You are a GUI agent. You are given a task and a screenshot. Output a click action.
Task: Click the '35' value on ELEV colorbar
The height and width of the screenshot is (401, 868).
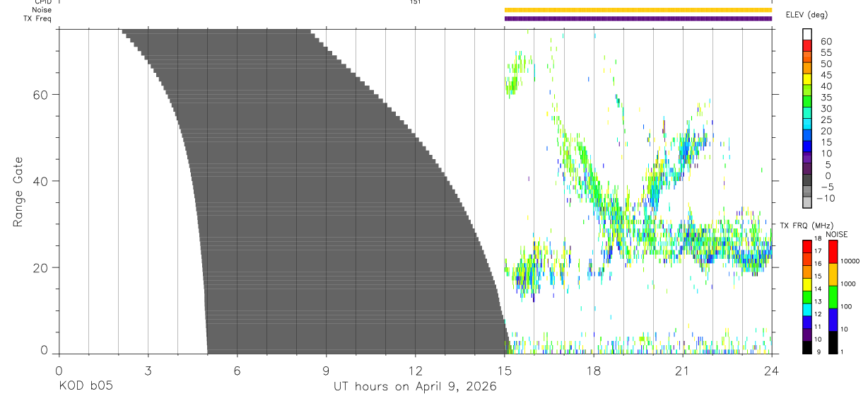click(826, 97)
